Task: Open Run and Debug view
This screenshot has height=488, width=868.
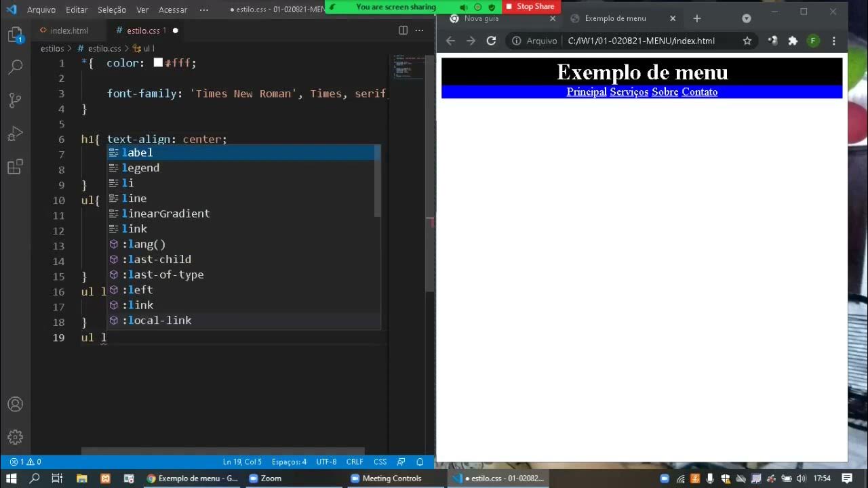Action: [x=15, y=134]
